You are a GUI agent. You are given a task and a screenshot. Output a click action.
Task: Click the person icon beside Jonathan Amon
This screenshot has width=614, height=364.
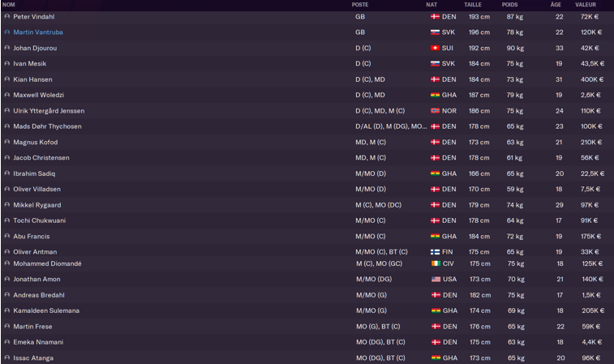[x=6, y=279]
